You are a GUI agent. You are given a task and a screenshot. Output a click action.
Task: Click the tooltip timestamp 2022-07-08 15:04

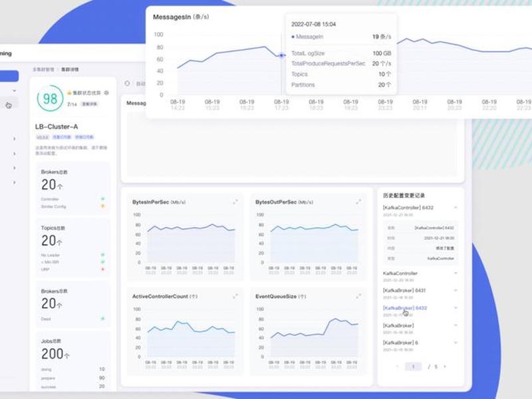tap(313, 25)
